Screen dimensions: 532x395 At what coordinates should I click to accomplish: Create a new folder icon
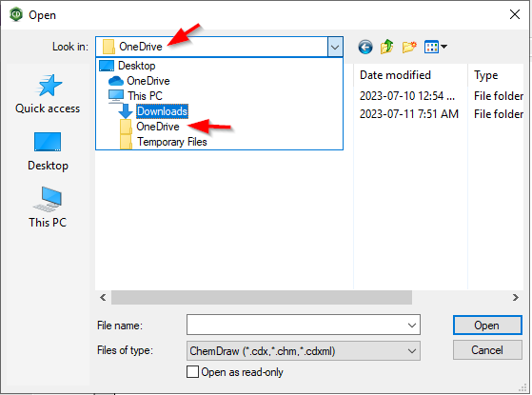tap(409, 47)
